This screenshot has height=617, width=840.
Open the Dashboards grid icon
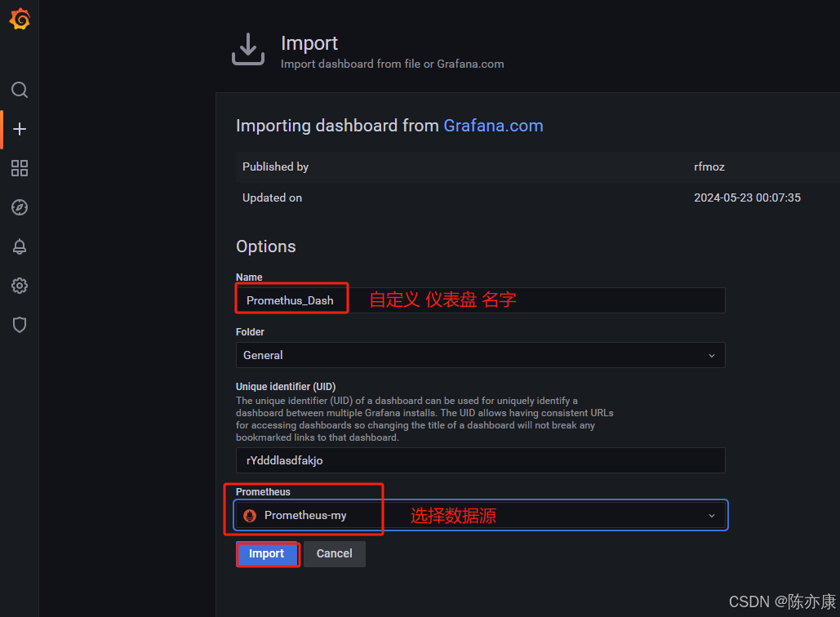click(20, 168)
